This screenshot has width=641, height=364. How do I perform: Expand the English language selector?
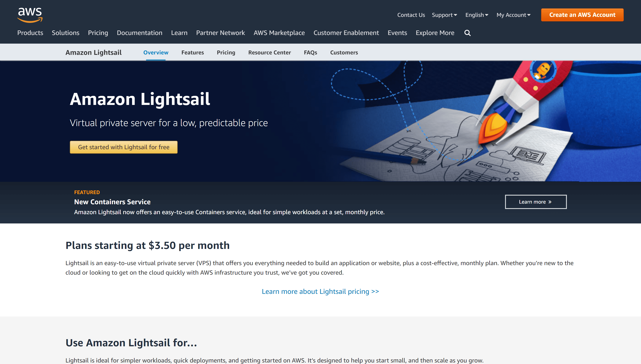[x=476, y=14]
